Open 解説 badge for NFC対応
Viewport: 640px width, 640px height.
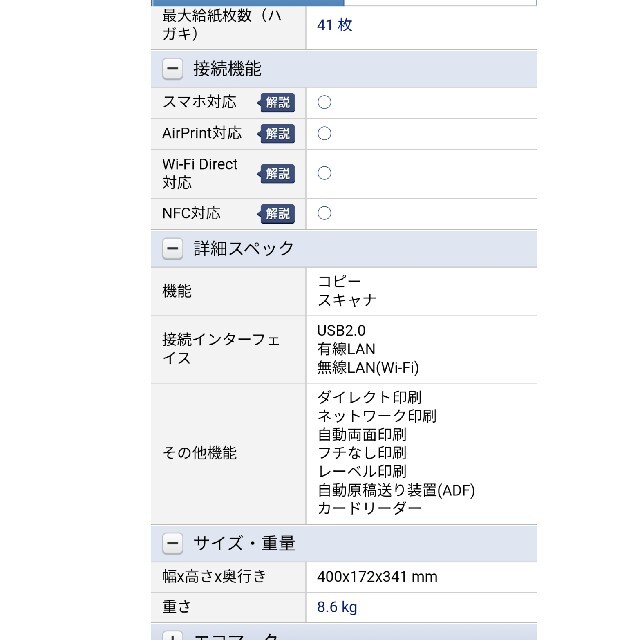[276, 214]
